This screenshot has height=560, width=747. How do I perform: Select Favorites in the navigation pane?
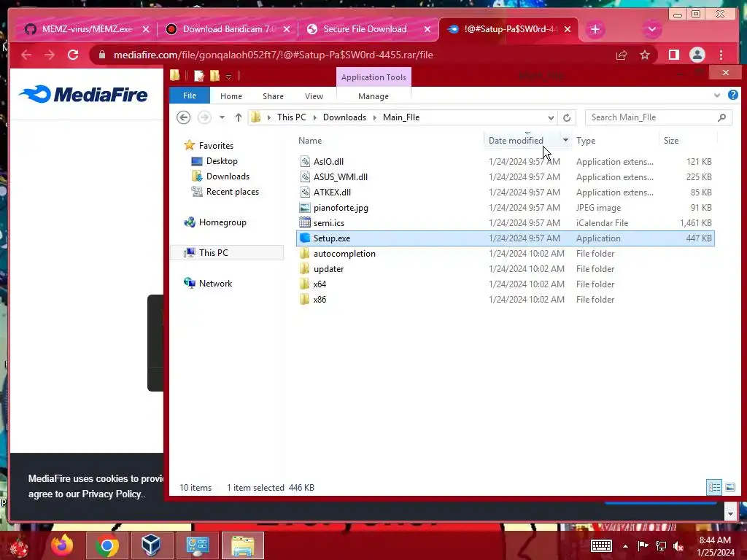click(x=216, y=146)
